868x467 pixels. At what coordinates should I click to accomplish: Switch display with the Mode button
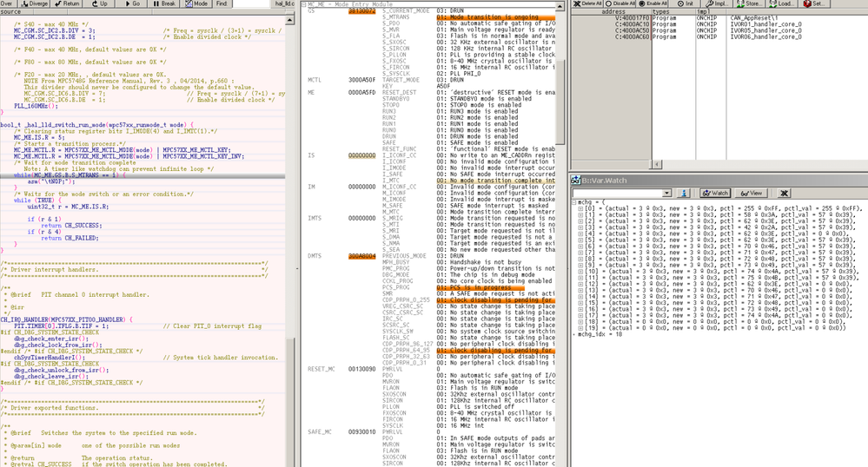(197, 3)
